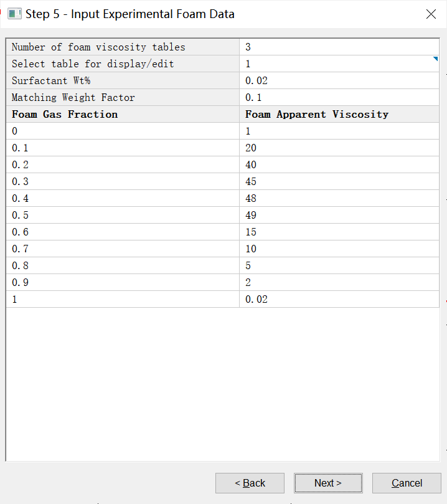447x504 pixels.
Task: Edit the Matching Weight Factor value
Action: (x=339, y=97)
